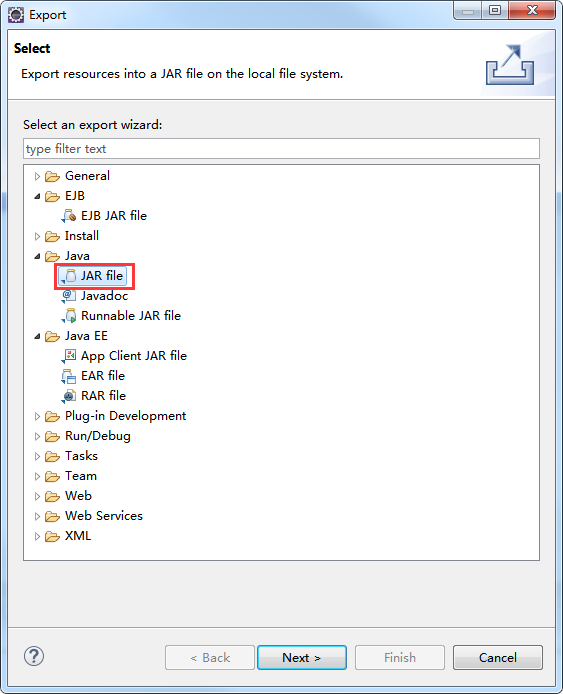Viewport: 563px width, 694px height.
Task: Expand the Web category
Action: click(37, 496)
